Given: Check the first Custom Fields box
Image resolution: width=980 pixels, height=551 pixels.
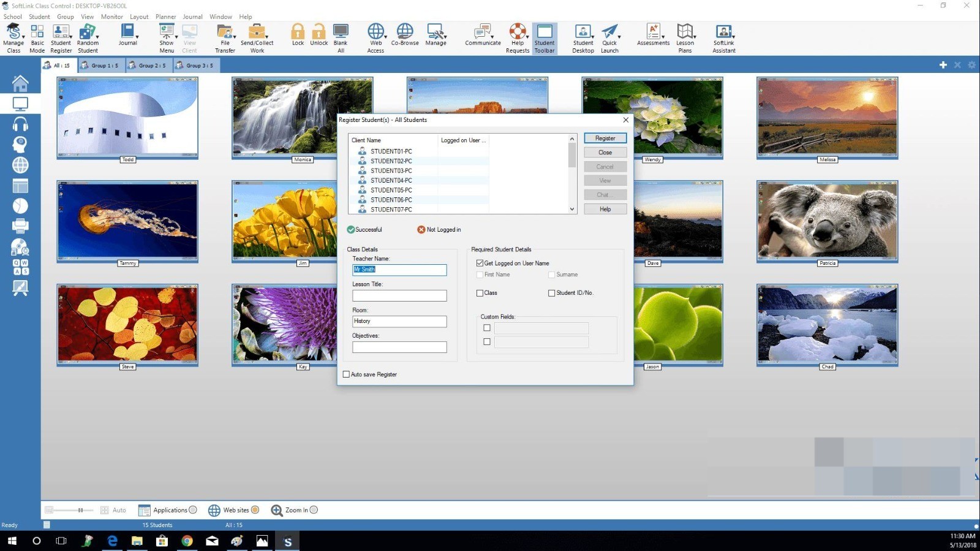Looking at the screenshot, I should [487, 328].
